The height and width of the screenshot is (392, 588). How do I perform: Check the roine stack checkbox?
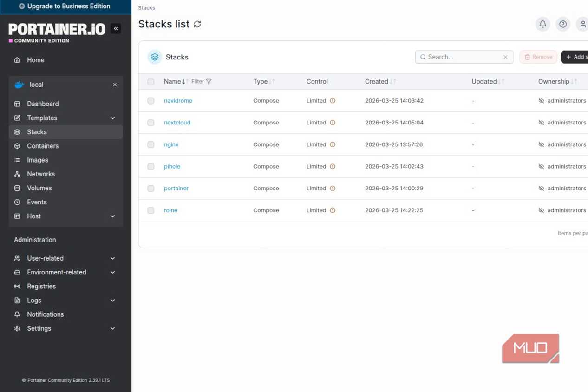150,210
